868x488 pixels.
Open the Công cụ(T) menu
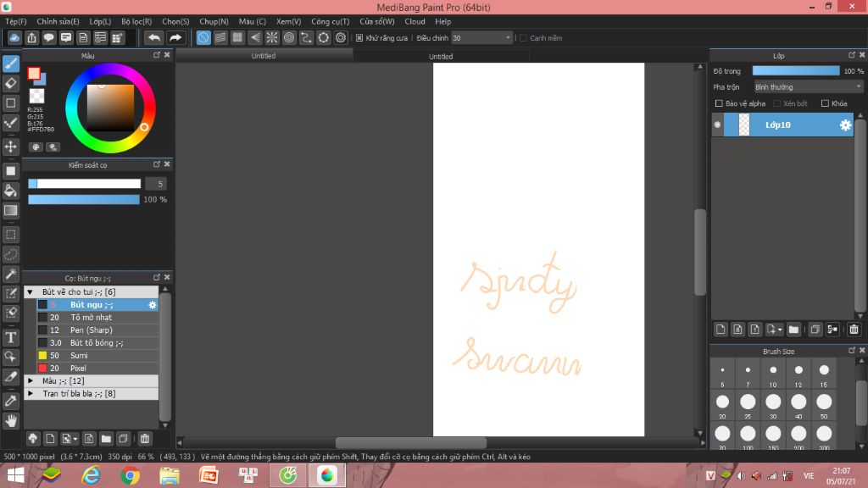click(330, 21)
